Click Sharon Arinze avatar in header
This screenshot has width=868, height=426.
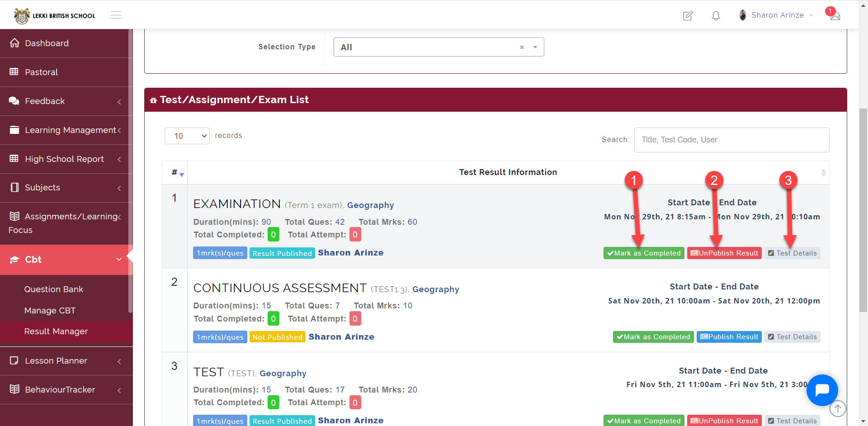pos(742,15)
